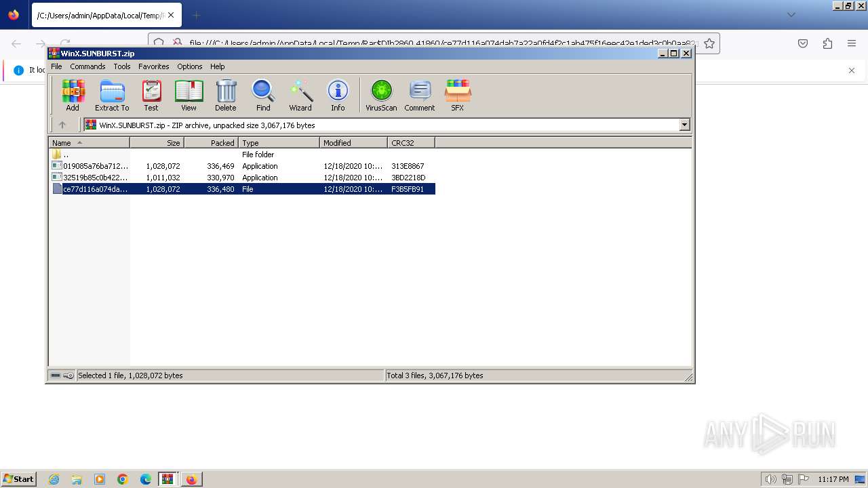
Task: Start VirusScan on the archive
Action: 381,95
